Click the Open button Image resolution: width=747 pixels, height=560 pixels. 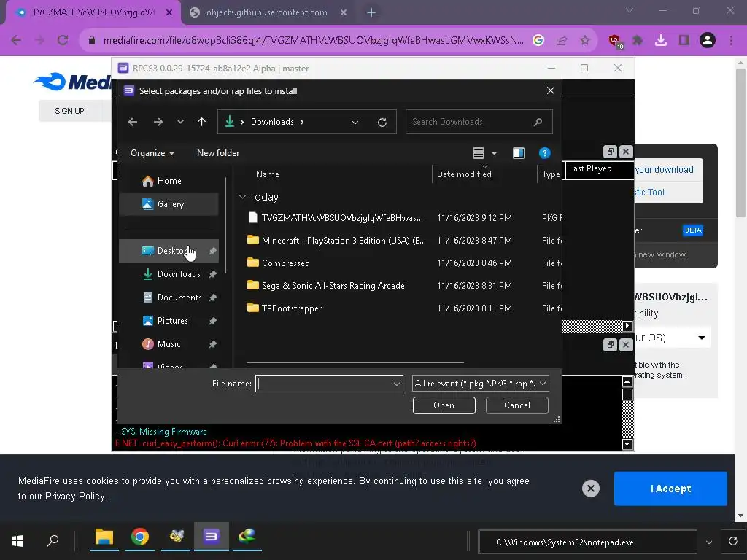point(444,405)
